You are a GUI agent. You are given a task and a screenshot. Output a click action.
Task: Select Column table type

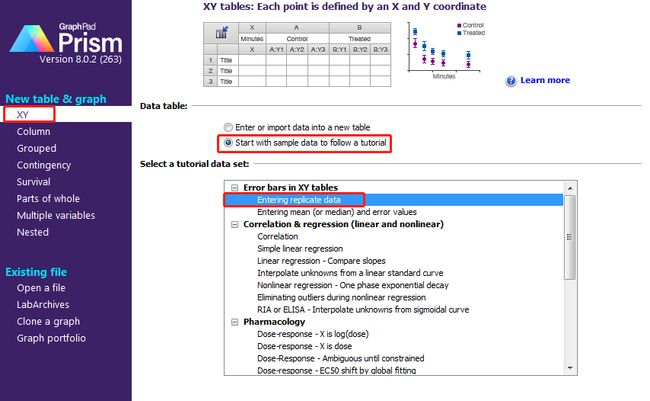[x=33, y=131]
